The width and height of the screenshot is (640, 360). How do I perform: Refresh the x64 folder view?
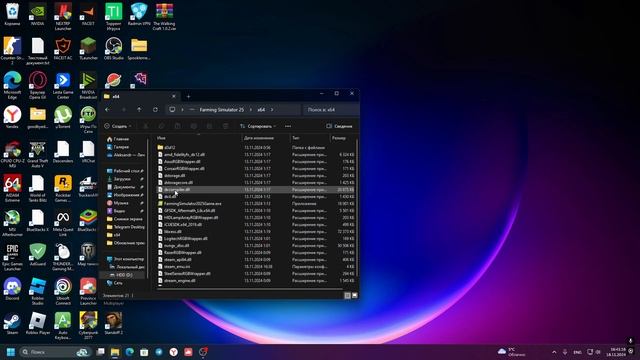point(155,109)
